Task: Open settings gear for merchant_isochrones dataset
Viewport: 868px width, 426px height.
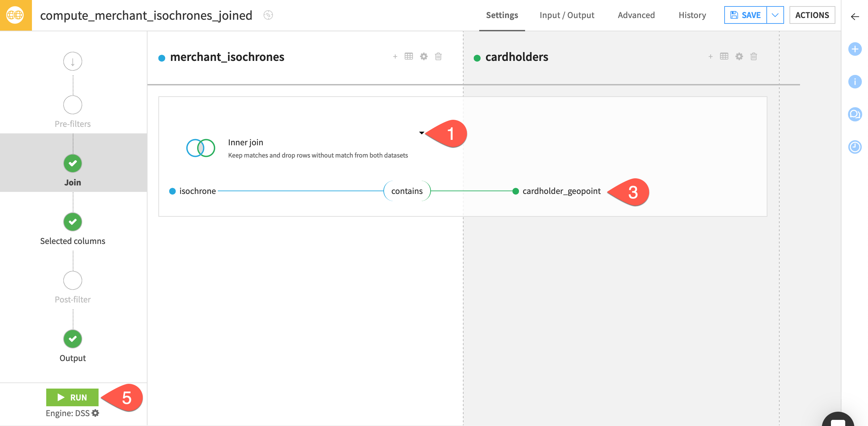Action: click(423, 56)
